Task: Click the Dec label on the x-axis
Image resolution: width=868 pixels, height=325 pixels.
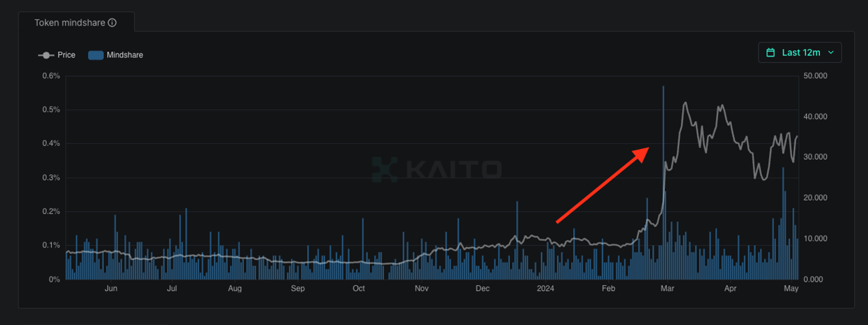Action: click(x=482, y=289)
